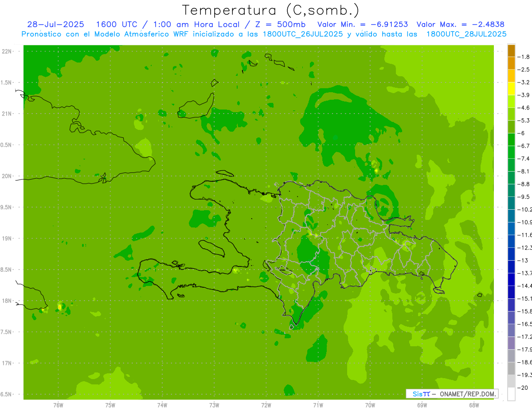The image size is (532, 411).
Task: Click the 76W longitude axis label
Action: pos(58,405)
